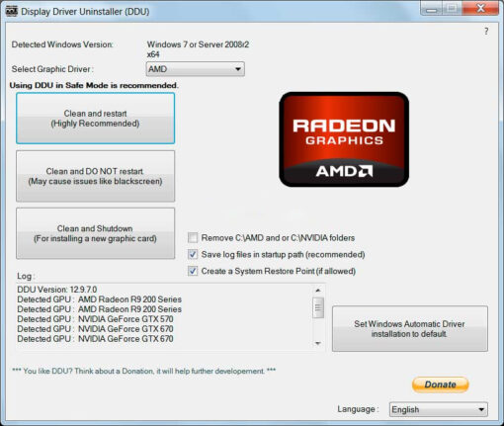The height and width of the screenshot is (426, 504).
Task: Click the donation message text line
Action: tap(144, 371)
